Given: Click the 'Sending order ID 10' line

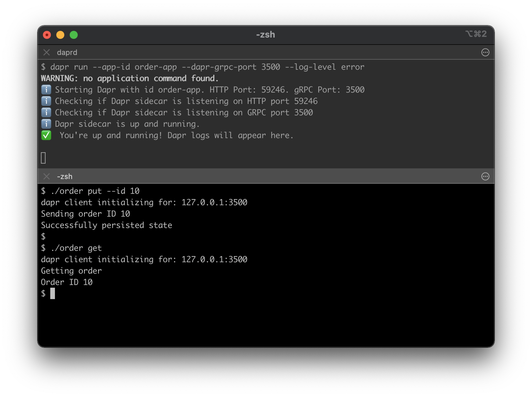Looking at the screenshot, I should pyautogui.click(x=85, y=214).
